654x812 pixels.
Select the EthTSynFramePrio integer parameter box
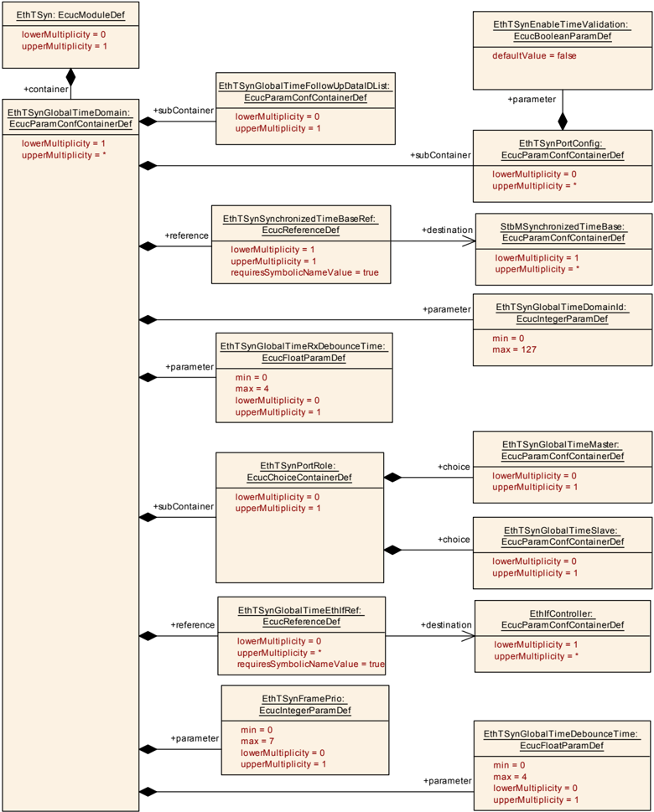point(305,730)
